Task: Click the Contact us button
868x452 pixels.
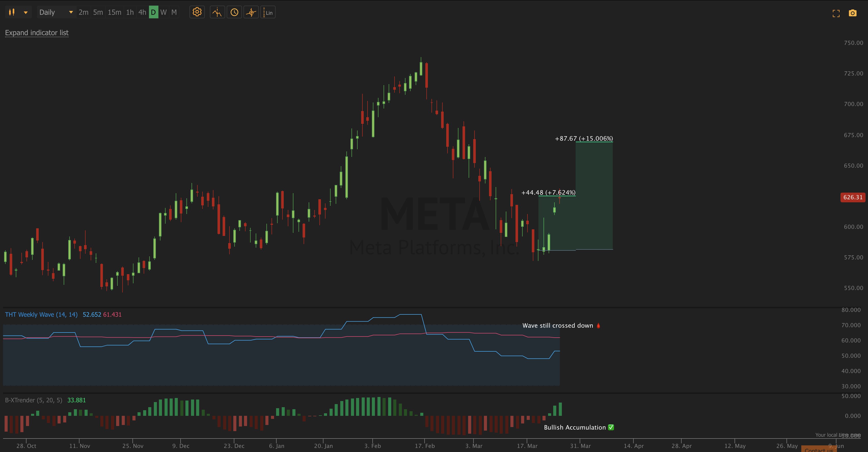Action: (x=819, y=449)
